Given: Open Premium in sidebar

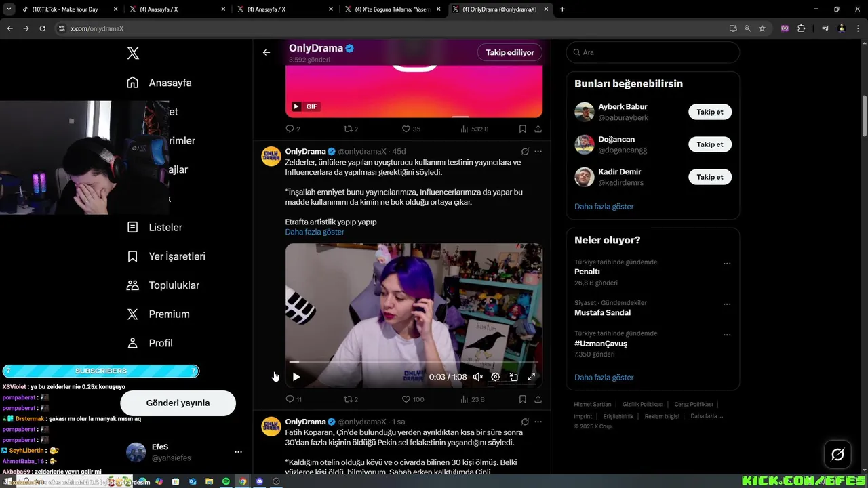Looking at the screenshot, I should [158, 314].
